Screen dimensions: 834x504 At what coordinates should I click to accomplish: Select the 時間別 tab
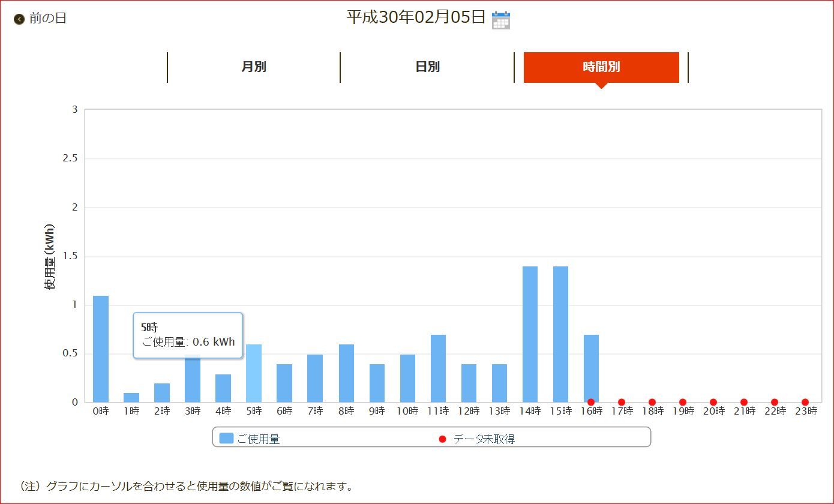[x=601, y=67]
